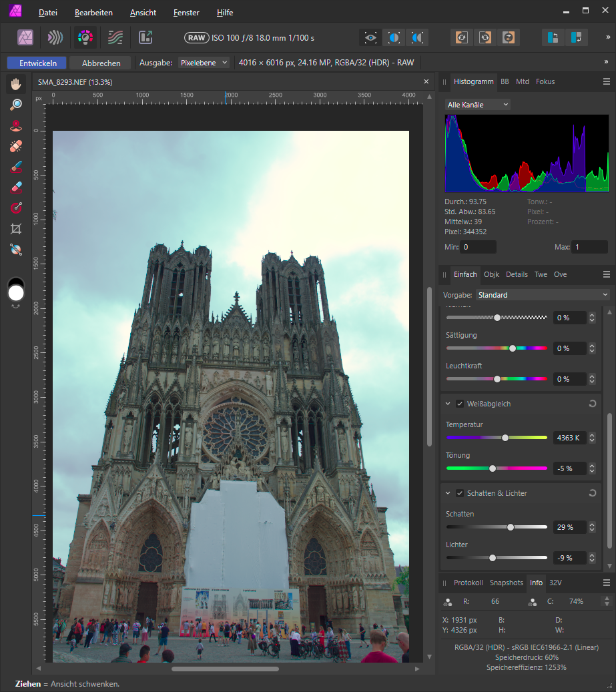Screen dimensions: 616x692
Task: Click the Tönung slider handle
Action: 493,468
